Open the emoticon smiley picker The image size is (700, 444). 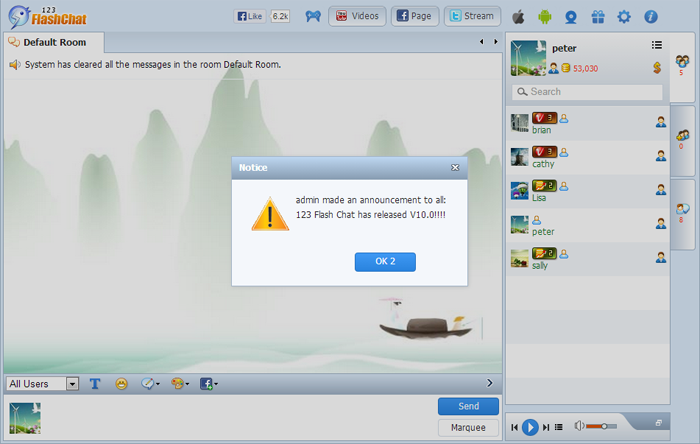121,383
